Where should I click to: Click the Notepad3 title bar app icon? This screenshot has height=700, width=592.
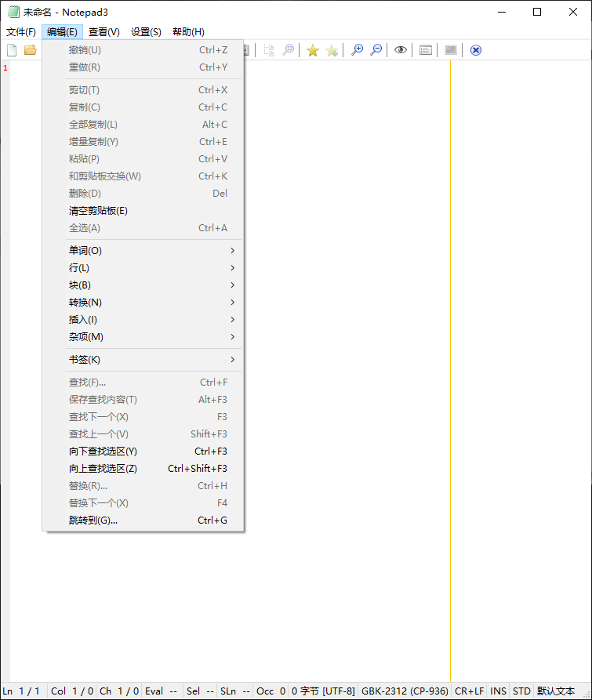tap(13, 12)
